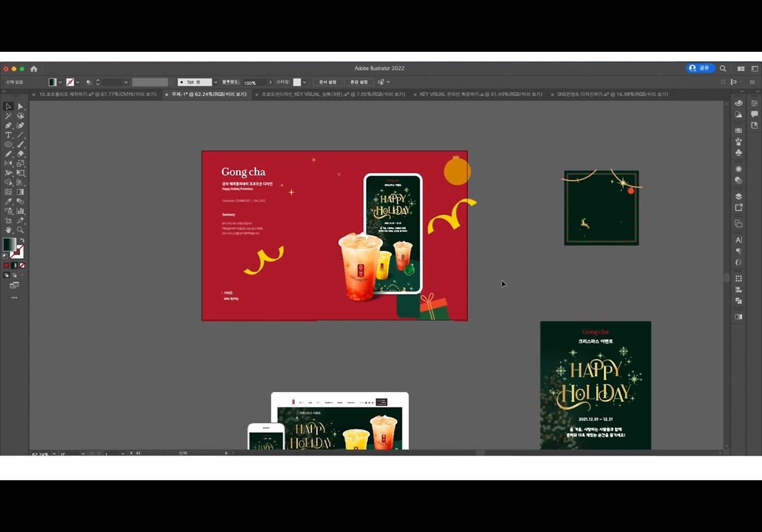
Task: Select the Eraser tool
Action: click(x=20, y=154)
